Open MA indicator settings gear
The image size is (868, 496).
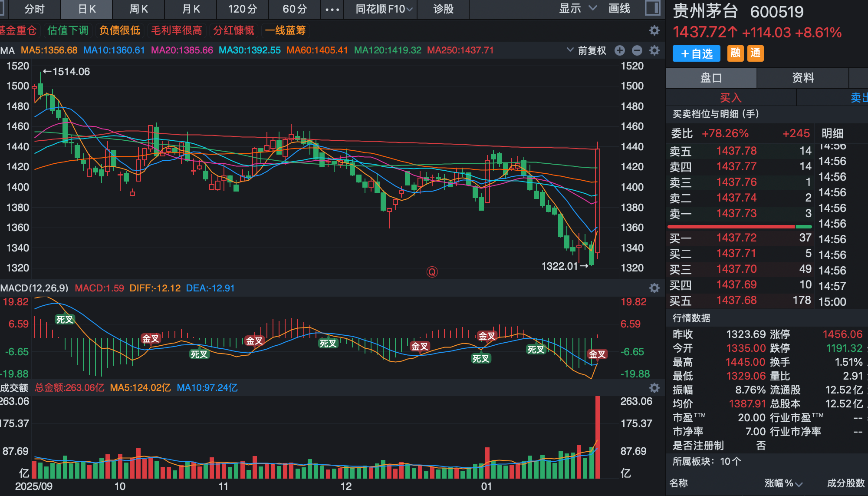tap(654, 50)
